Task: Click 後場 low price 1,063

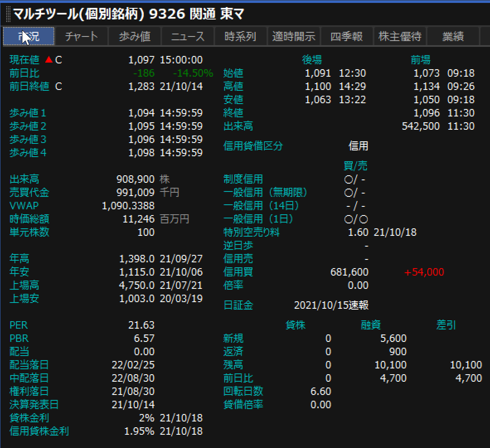Action: (318, 99)
